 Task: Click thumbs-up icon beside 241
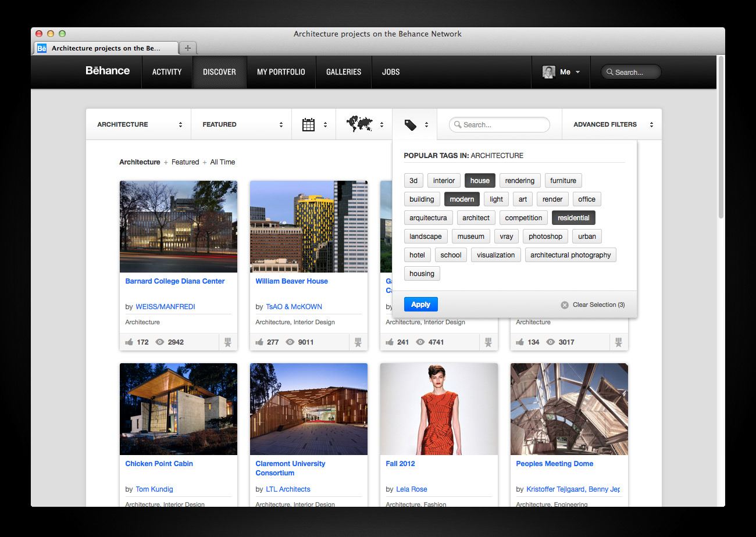pos(390,342)
